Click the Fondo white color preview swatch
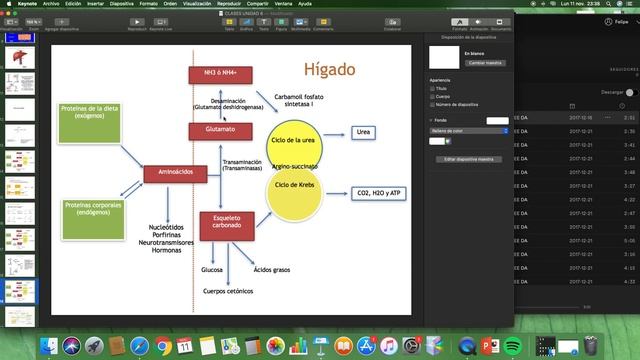The image size is (640, 360). tap(497, 121)
